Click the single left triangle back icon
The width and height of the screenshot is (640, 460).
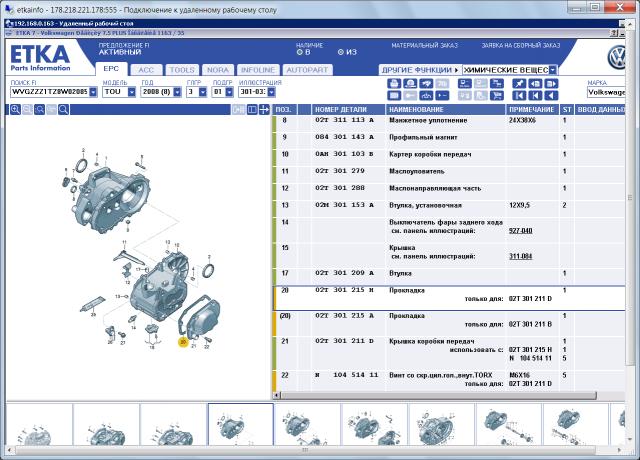tap(551, 95)
